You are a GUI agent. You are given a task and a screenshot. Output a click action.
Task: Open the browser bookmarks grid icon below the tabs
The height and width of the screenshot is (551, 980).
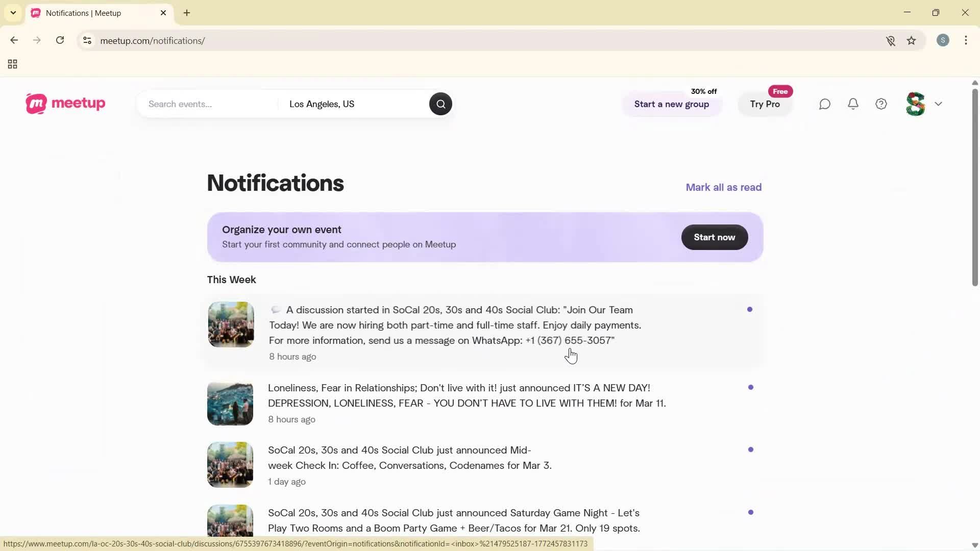12,64
